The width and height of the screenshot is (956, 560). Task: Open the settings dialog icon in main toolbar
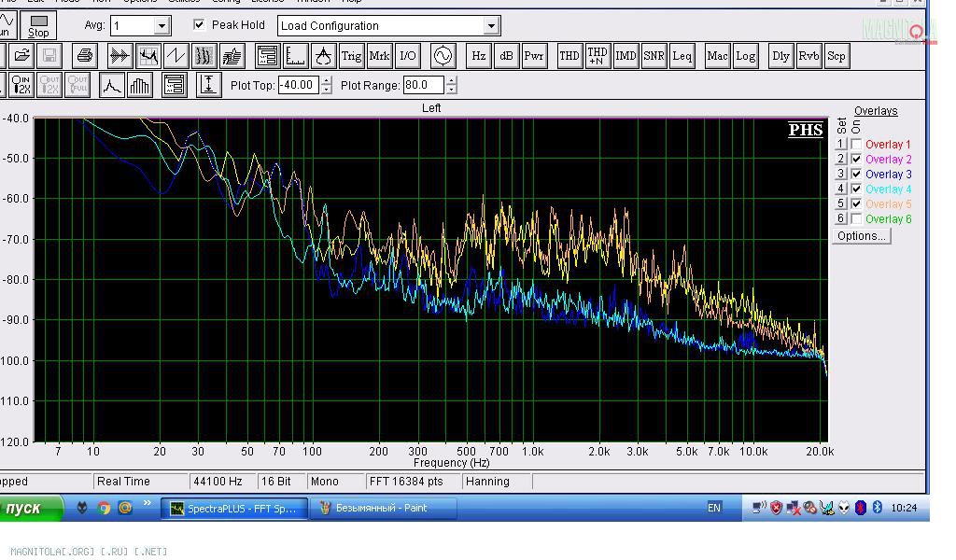(267, 56)
